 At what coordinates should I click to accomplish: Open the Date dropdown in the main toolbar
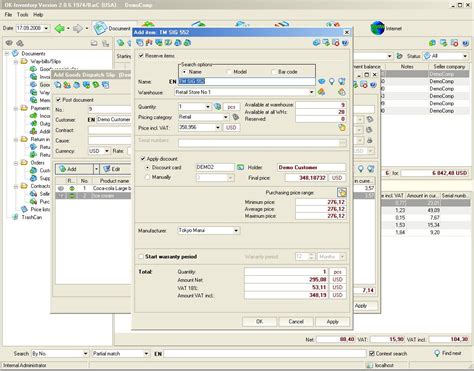(46, 28)
